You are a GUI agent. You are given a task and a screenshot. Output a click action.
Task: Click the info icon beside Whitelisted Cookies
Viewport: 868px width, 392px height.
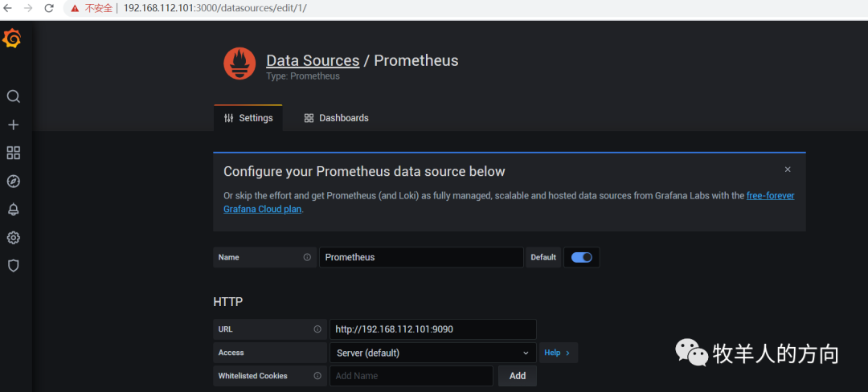tap(317, 375)
